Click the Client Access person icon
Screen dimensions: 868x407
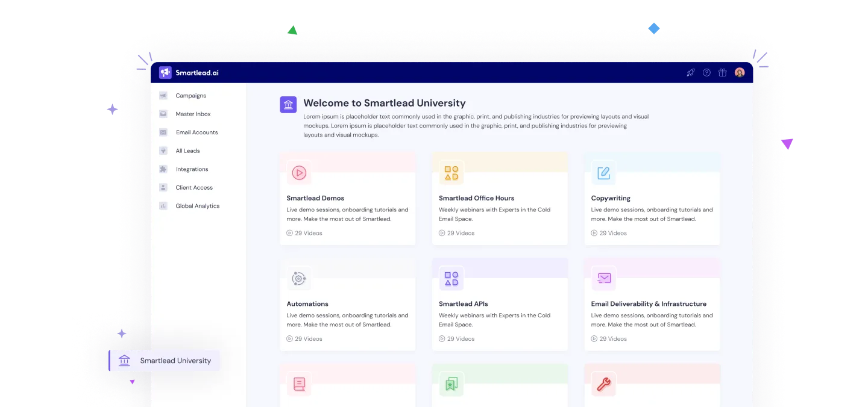pos(163,187)
